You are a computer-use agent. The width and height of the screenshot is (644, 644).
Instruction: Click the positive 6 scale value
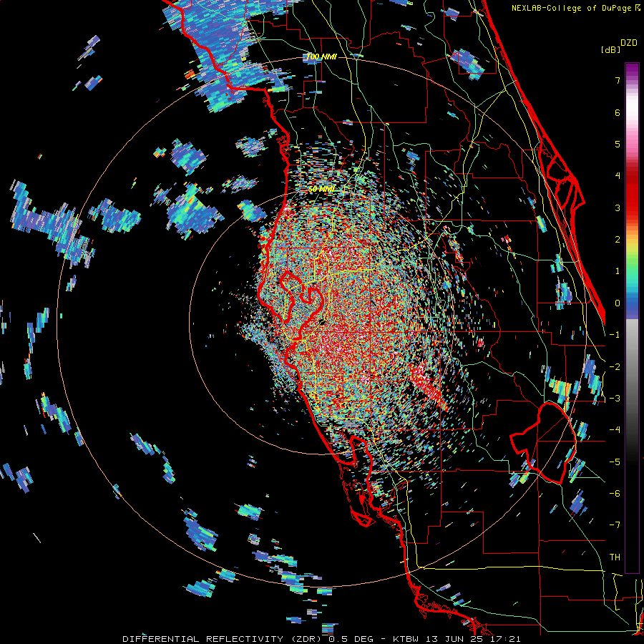[x=618, y=112]
